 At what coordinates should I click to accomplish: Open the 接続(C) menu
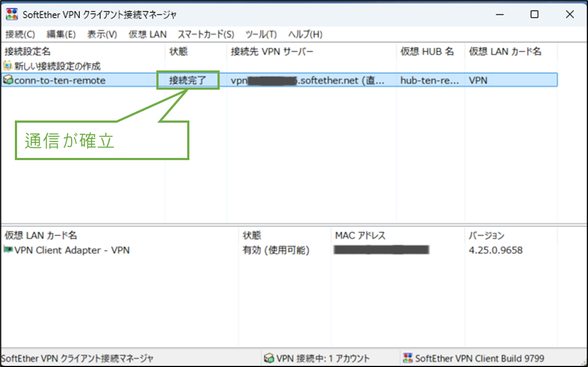click(20, 35)
